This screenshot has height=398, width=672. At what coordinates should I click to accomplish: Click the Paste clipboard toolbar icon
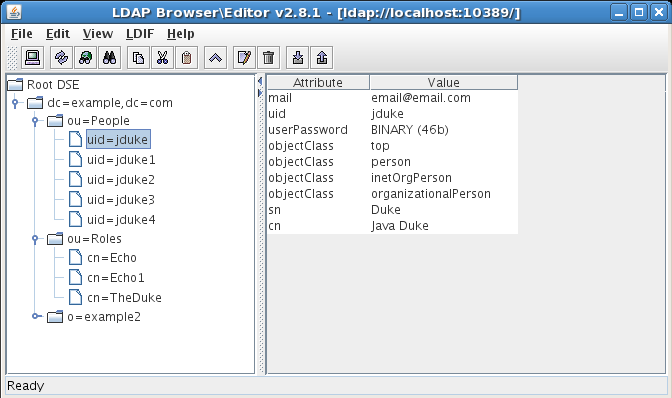(186, 57)
